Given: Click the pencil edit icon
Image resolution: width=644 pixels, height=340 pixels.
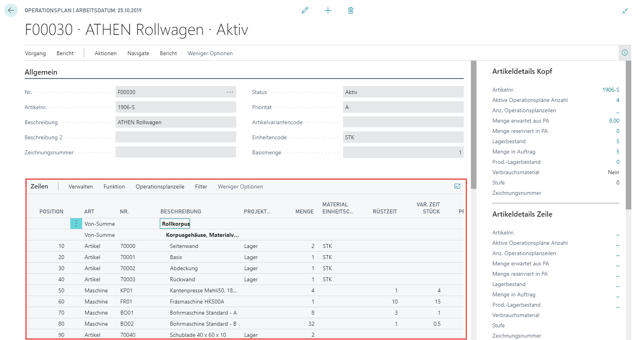Looking at the screenshot, I should [x=305, y=10].
